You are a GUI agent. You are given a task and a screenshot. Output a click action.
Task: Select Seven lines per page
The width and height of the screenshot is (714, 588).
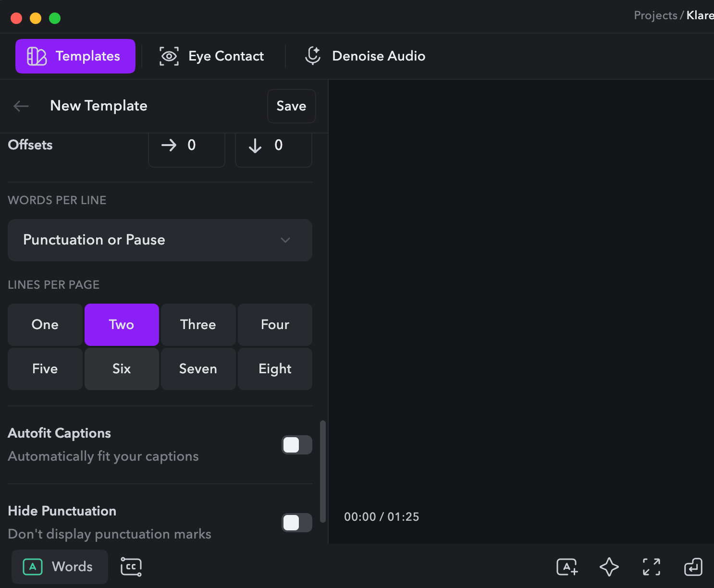tap(198, 369)
